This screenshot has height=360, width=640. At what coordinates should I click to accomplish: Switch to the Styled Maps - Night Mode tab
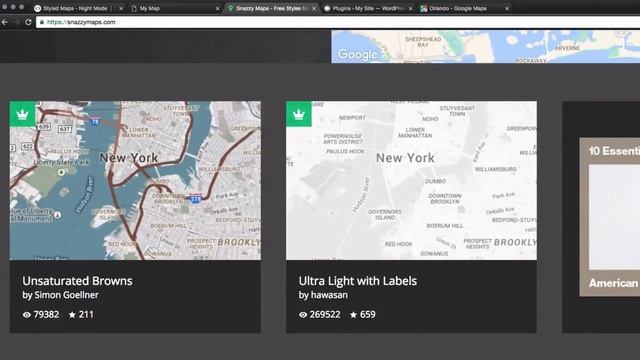pyautogui.click(x=78, y=8)
